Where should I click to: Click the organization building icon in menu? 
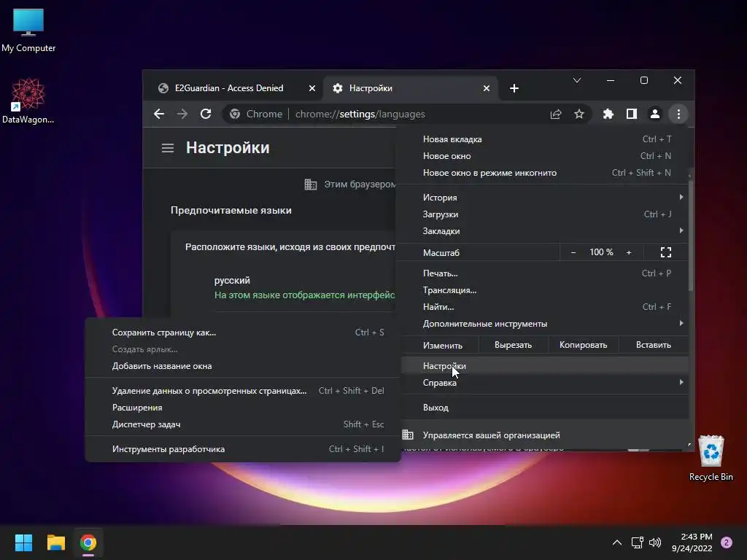(408, 435)
